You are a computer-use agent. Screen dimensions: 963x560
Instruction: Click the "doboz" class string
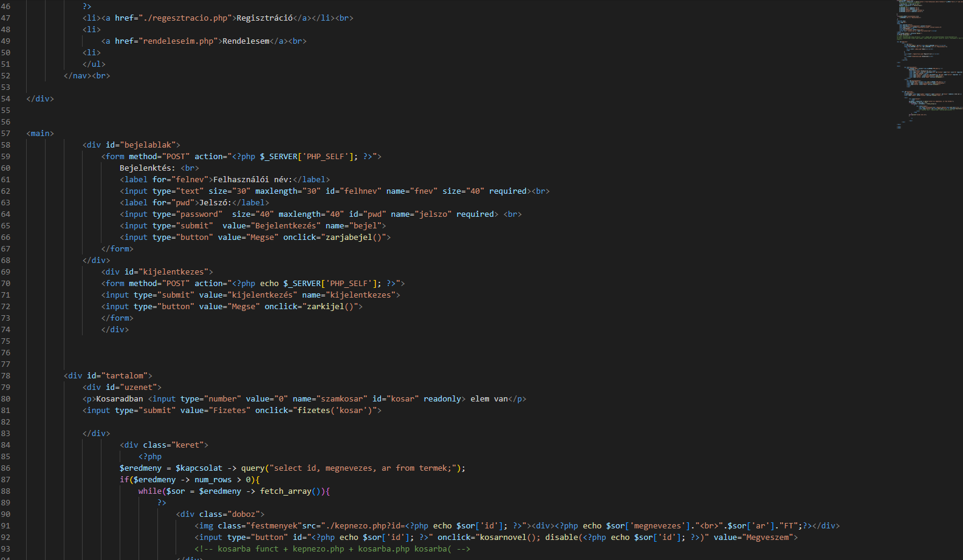point(244,514)
